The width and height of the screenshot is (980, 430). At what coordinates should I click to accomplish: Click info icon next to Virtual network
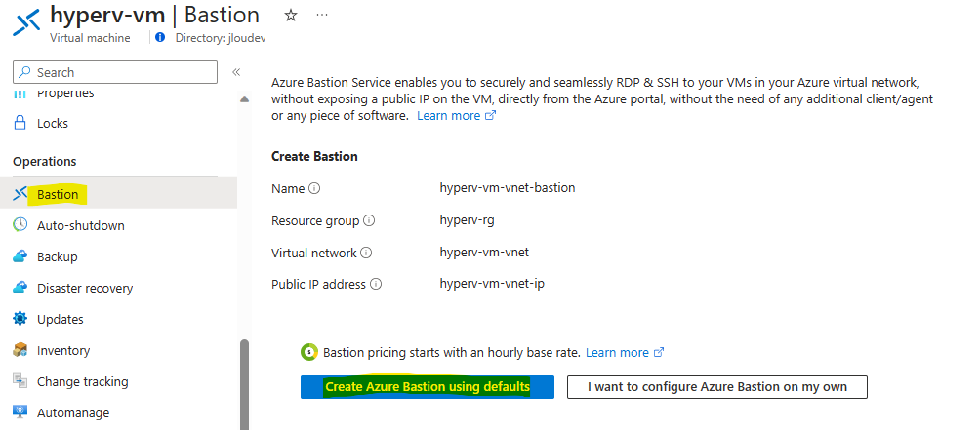[x=366, y=253]
